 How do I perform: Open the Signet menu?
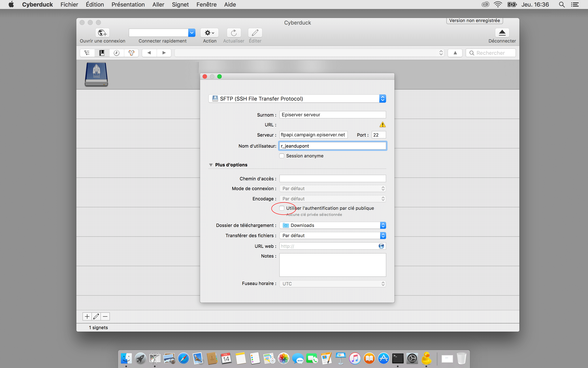click(180, 4)
